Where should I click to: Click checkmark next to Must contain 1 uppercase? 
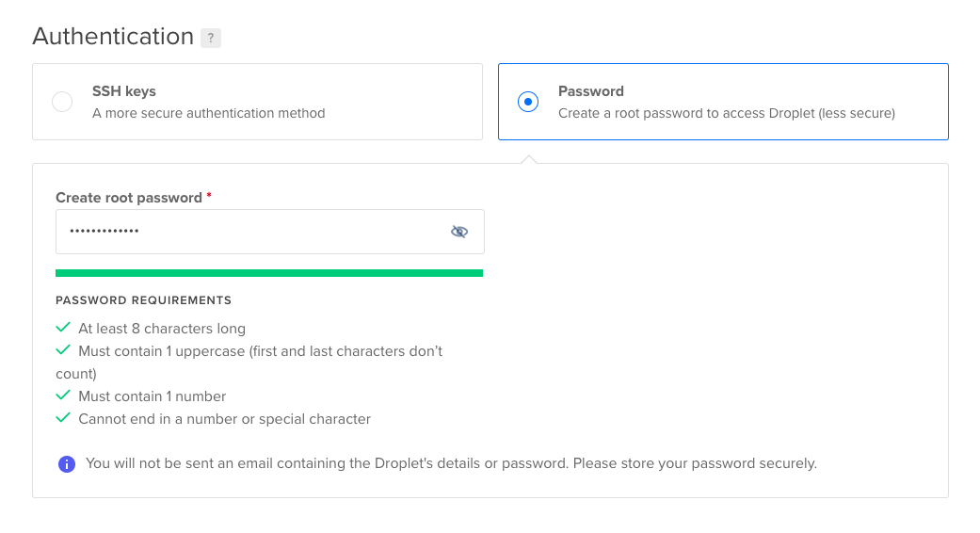pos(63,350)
